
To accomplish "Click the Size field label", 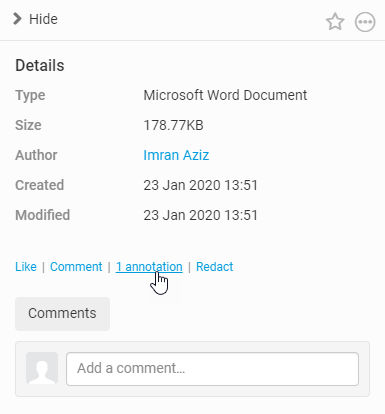I will [x=28, y=125].
